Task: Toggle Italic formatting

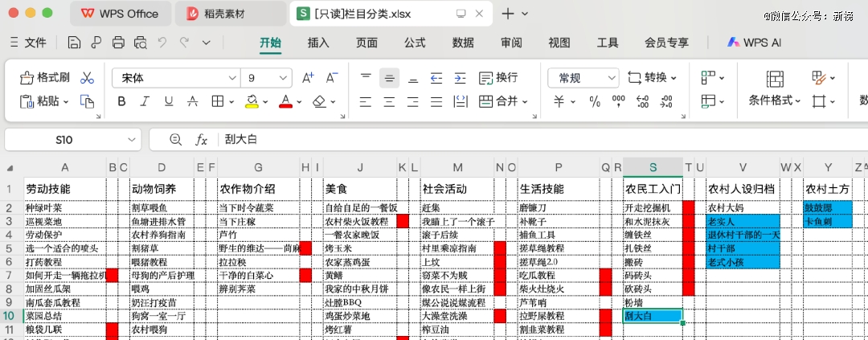Action: 145,101
